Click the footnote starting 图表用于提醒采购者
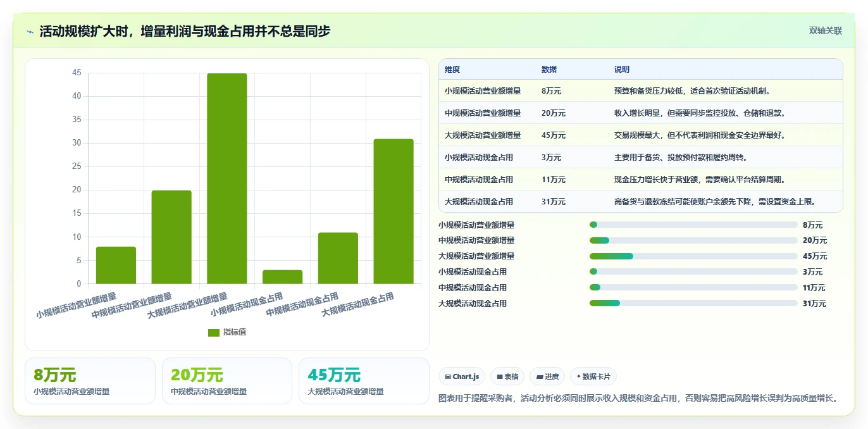Image resolution: width=868 pixels, height=429 pixels. pos(640,399)
